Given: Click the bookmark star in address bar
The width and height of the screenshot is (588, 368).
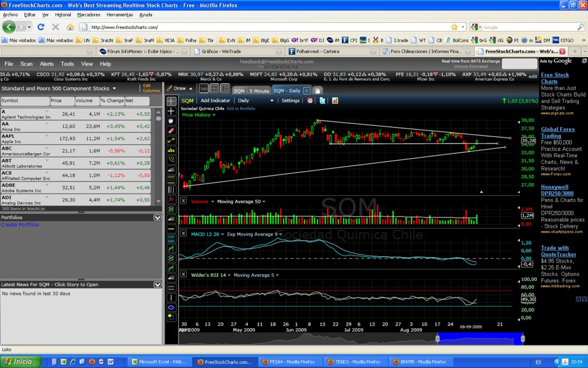Looking at the screenshot, I should tap(455, 27).
